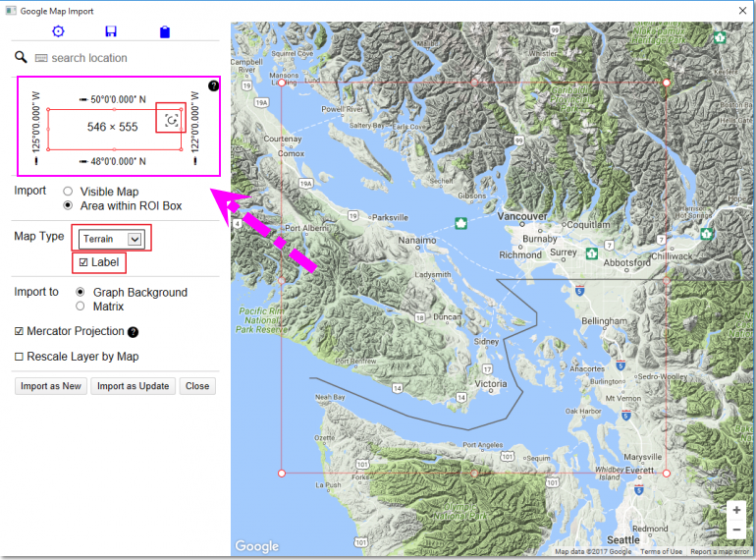Zoom in the map with plus button
756x560 pixels.
pyautogui.click(x=735, y=510)
